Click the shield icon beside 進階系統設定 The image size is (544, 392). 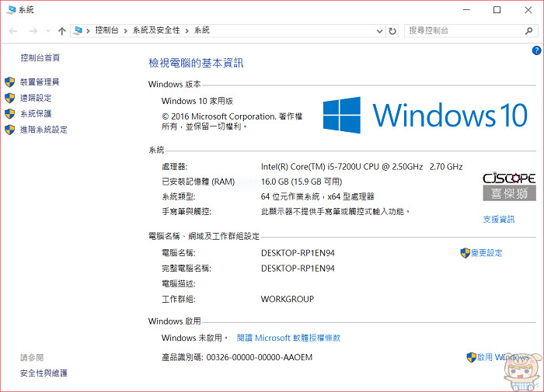[9, 130]
